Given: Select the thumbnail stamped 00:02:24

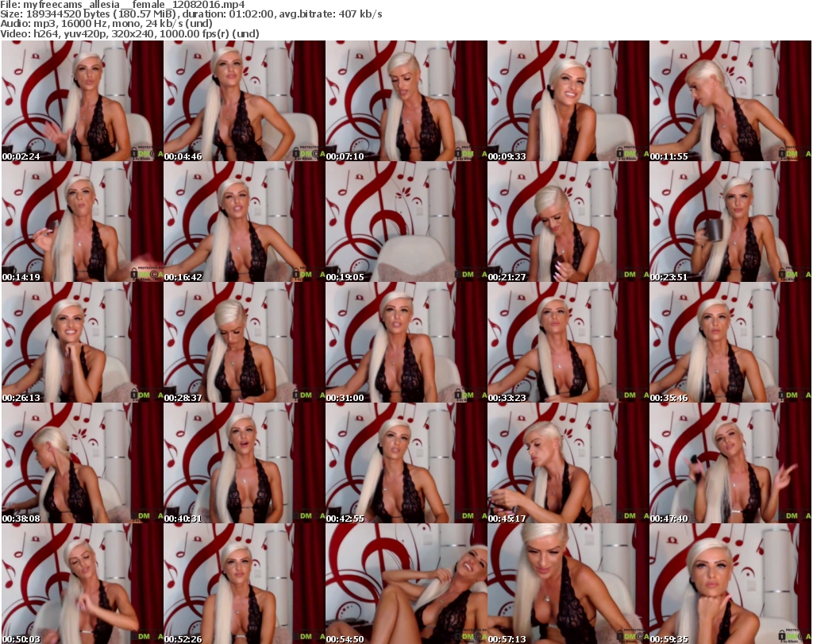Looking at the screenshot, I should tap(83, 101).
